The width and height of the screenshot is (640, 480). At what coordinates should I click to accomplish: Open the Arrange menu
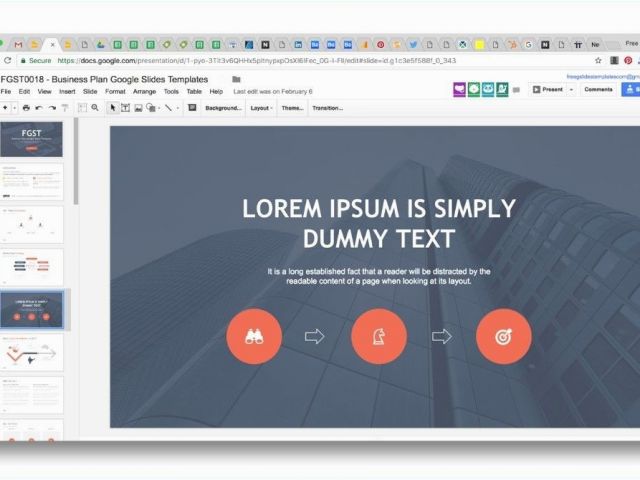tap(143, 91)
